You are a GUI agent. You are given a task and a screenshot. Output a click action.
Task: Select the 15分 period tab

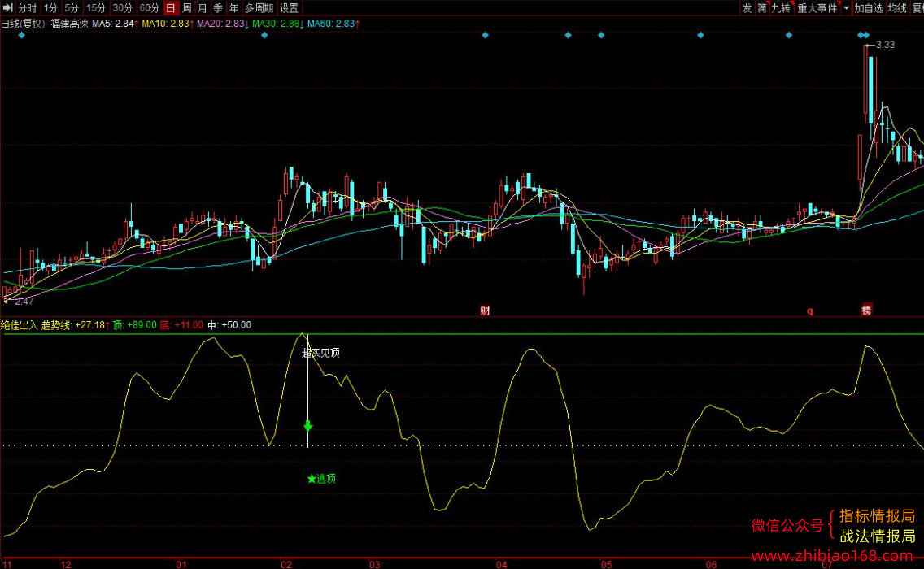[x=95, y=7]
